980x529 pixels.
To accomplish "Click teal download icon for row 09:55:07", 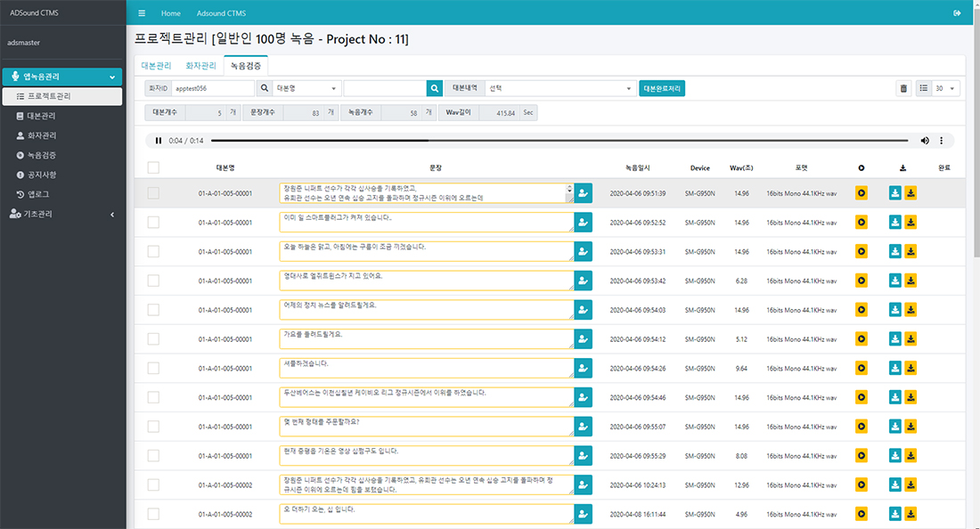I will [895, 427].
